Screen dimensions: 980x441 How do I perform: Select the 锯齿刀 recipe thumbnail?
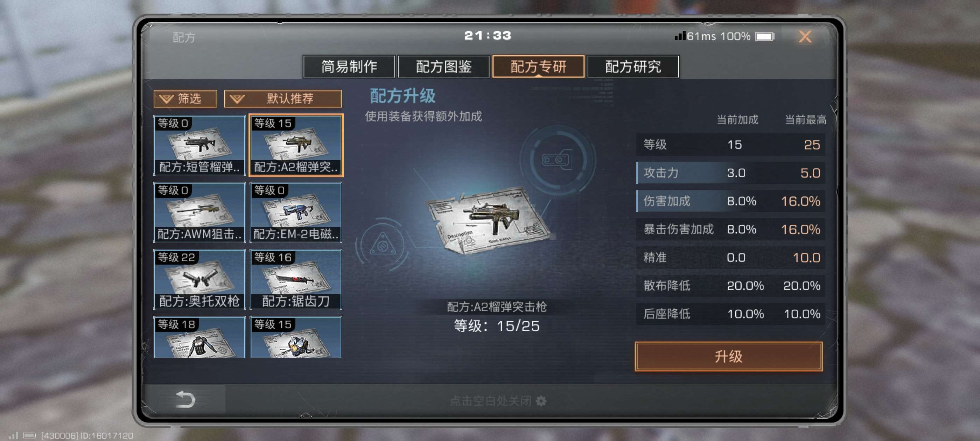click(296, 279)
